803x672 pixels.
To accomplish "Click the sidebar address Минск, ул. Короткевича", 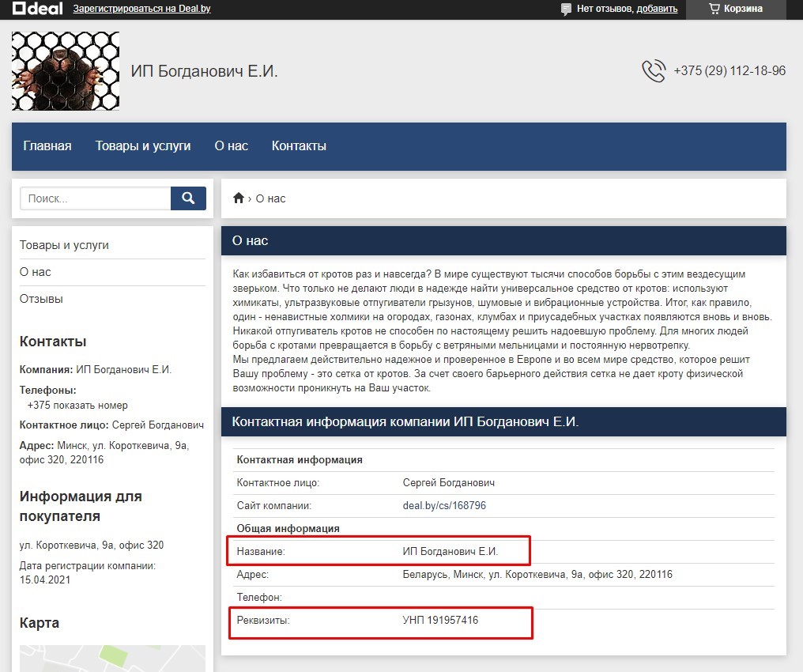I will (104, 453).
